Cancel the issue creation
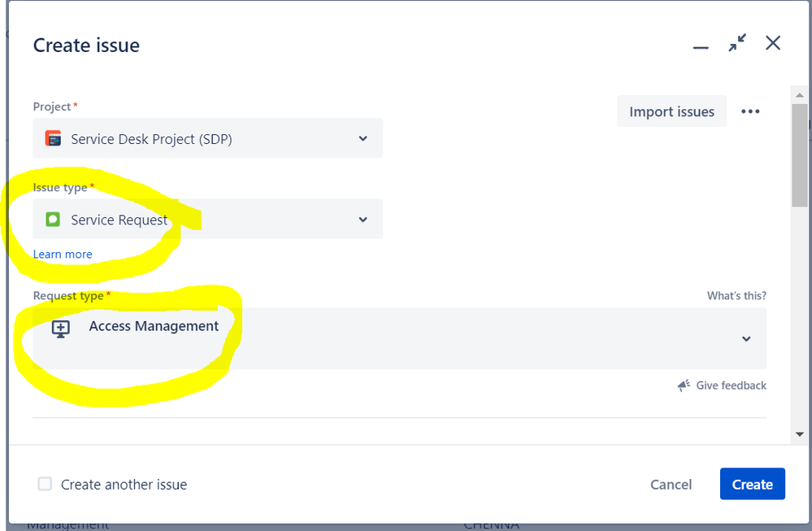The height and width of the screenshot is (531, 812). (x=671, y=485)
